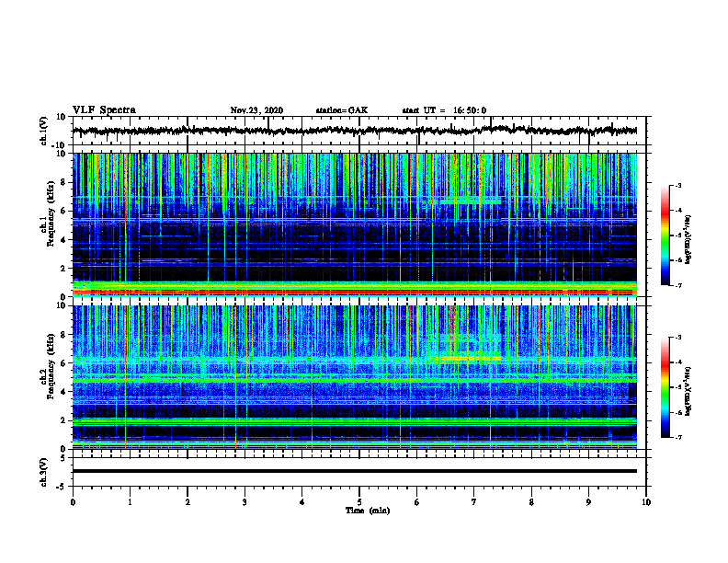Click the ch.3 flat black signal line
The image size is (728, 563).
(x=354, y=471)
